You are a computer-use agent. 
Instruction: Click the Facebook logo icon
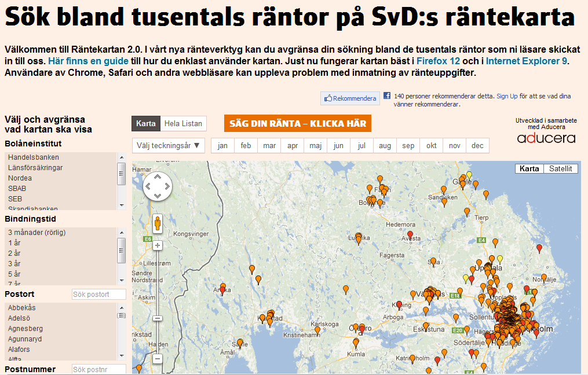387,96
